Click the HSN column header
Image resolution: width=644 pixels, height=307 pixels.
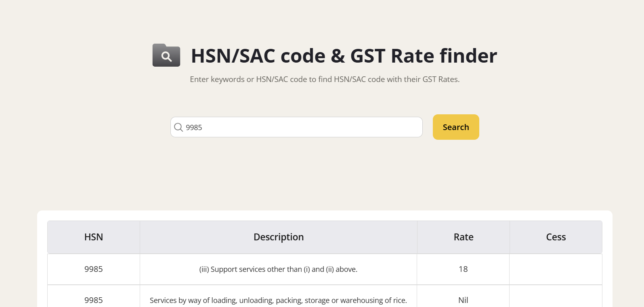point(94,237)
